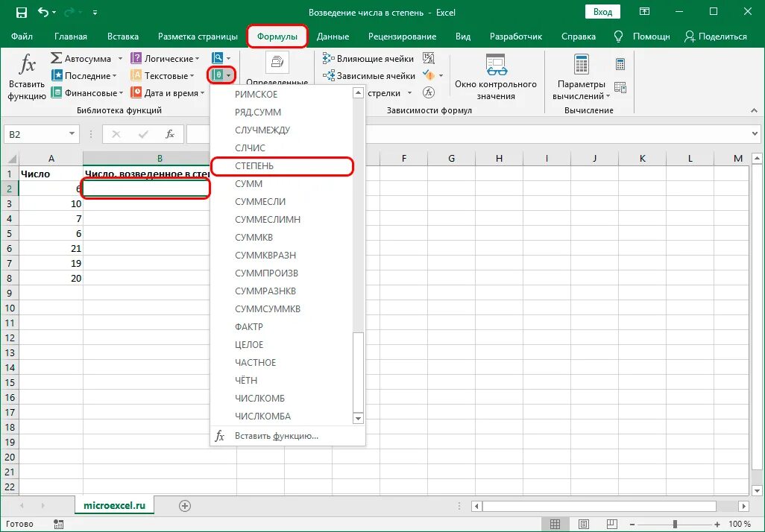The height and width of the screenshot is (532, 765).
Task: Click the Normal view icon
Action: pyautogui.click(x=555, y=525)
